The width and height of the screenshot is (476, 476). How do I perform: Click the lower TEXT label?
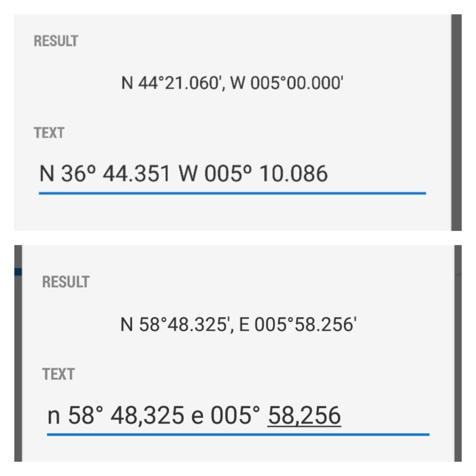click(58, 374)
